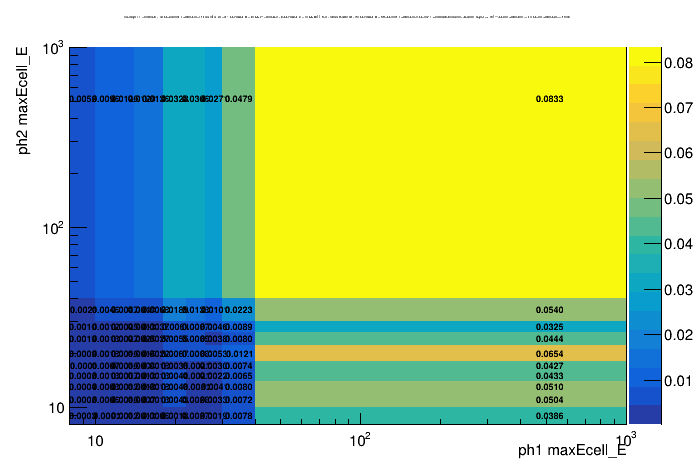Select the bin labeled 0.0121
This screenshot has height=472, width=696.
click(238, 354)
